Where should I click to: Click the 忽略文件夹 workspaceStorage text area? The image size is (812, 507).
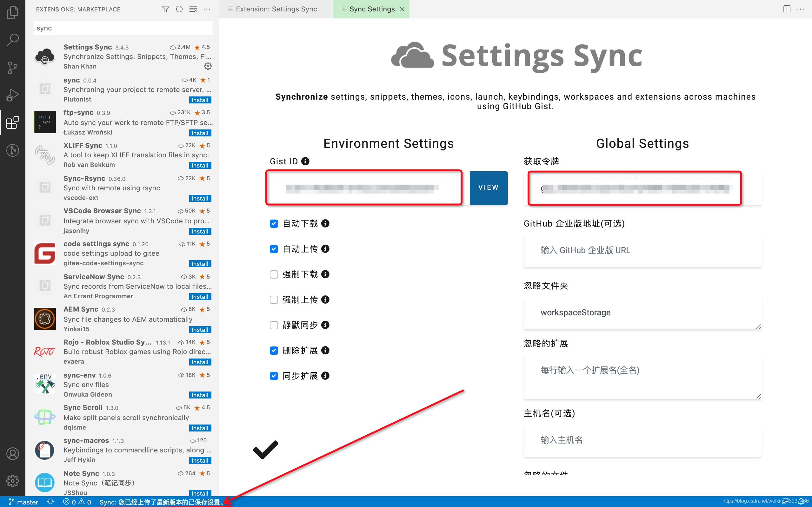tap(642, 313)
